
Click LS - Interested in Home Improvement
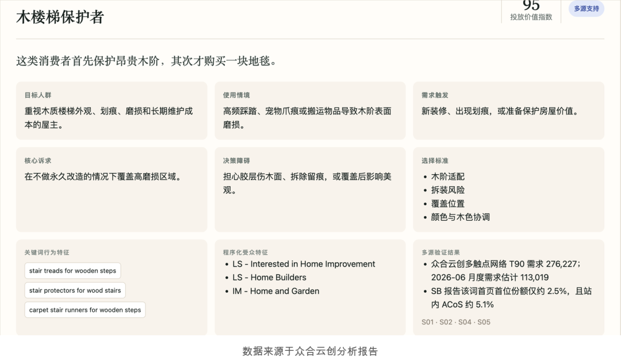pos(304,264)
